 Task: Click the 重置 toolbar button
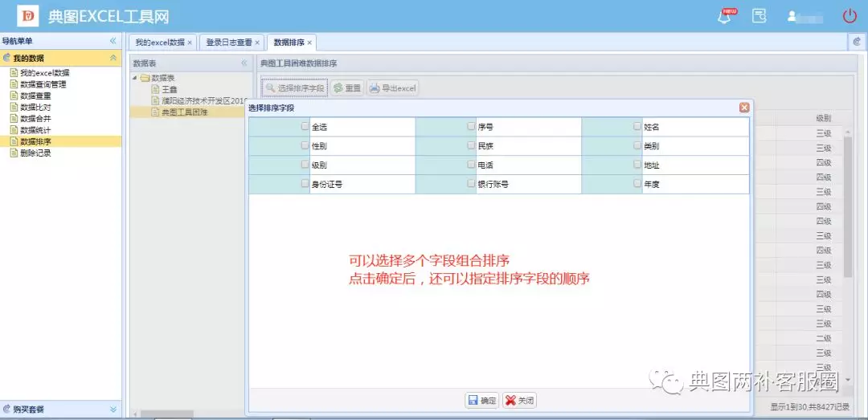coord(347,88)
